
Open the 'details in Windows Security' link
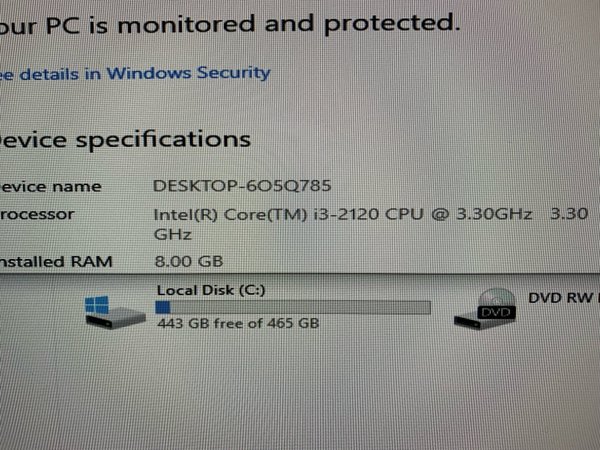136,73
